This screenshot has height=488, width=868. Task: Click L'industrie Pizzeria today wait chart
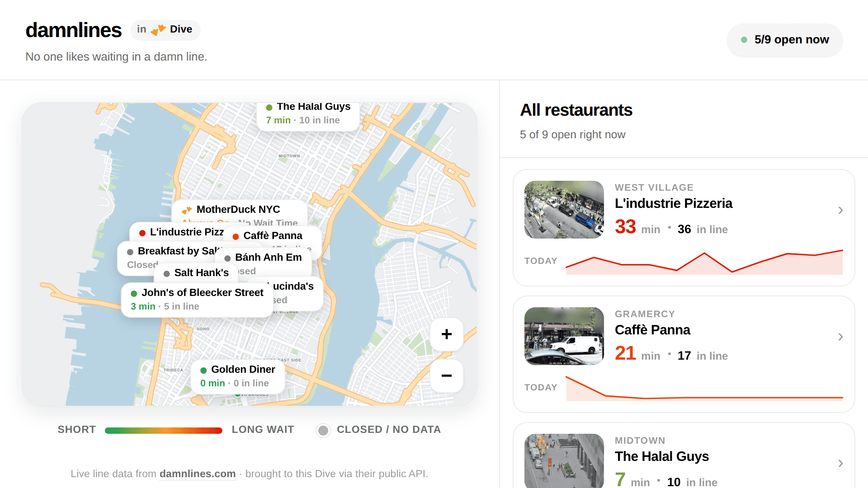pyautogui.click(x=704, y=262)
